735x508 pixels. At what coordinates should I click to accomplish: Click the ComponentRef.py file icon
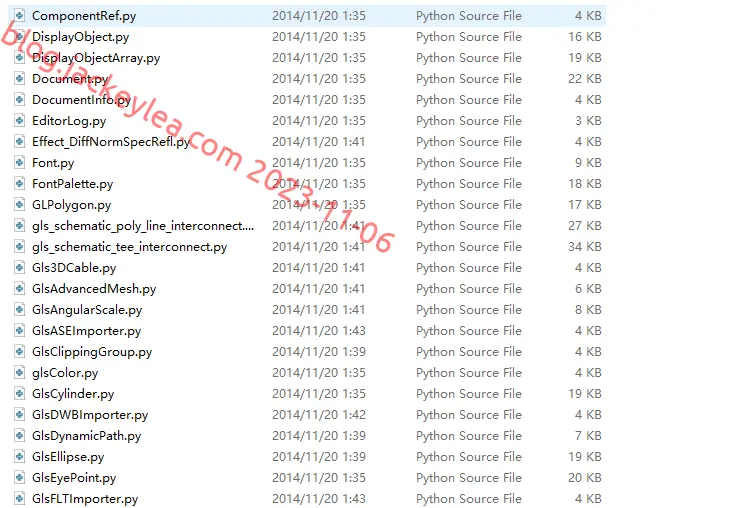point(19,15)
